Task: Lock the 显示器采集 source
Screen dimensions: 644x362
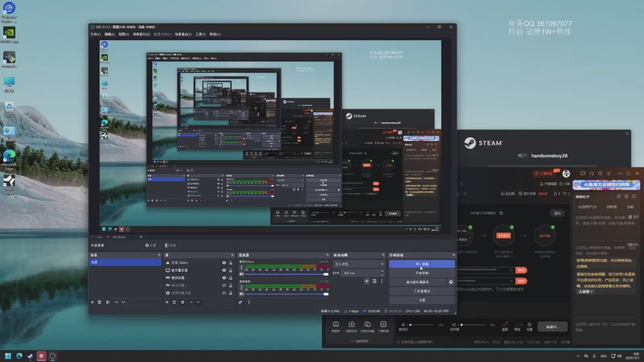Action: (230, 270)
